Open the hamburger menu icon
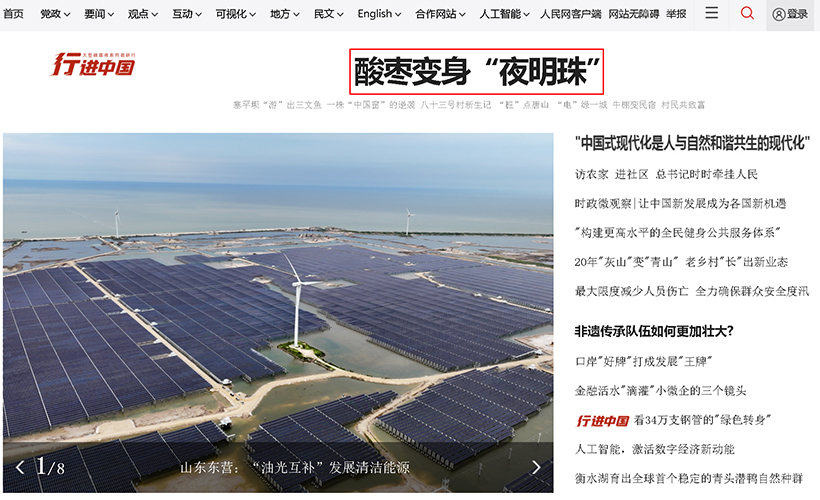 pos(711,14)
